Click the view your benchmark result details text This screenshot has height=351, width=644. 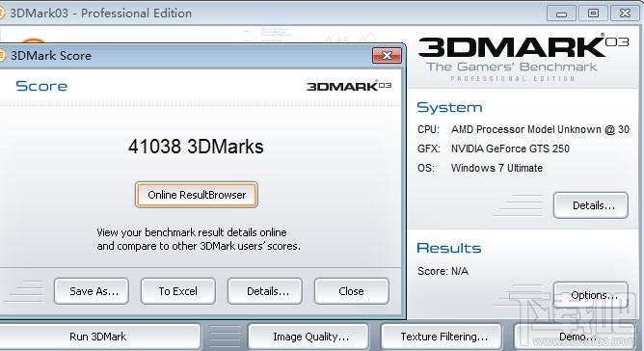tap(199, 239)
